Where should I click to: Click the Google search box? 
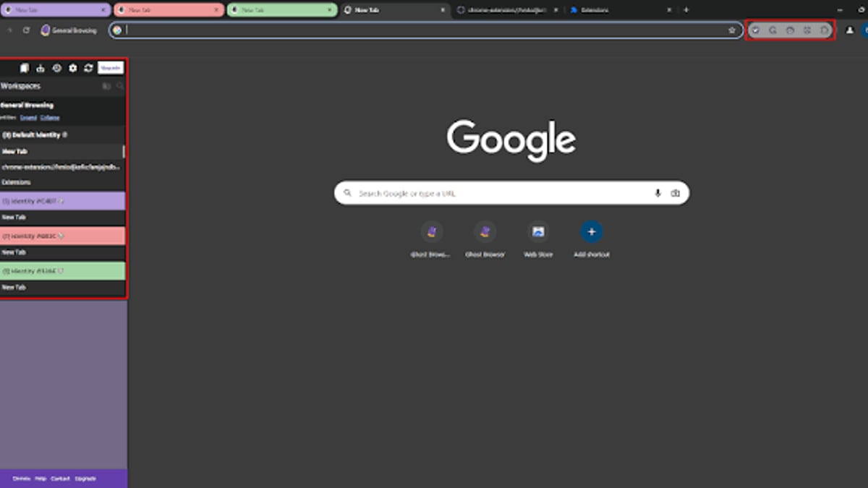(511, 193)
